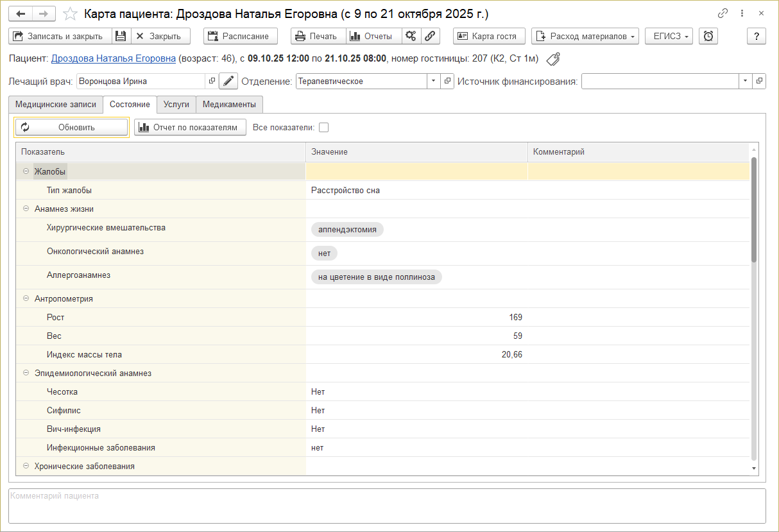Open the help question mark button

click(757, 36)
